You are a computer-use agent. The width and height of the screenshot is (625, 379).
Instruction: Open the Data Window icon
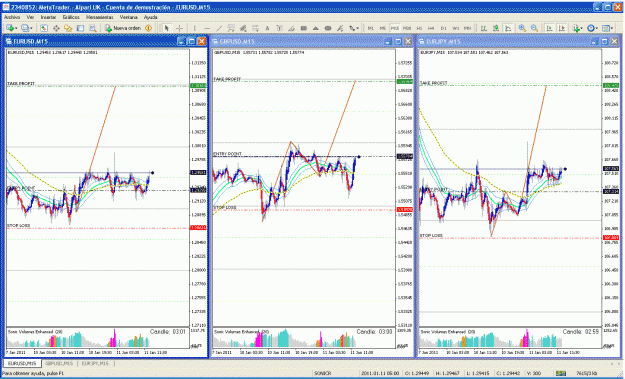point(56,28)
